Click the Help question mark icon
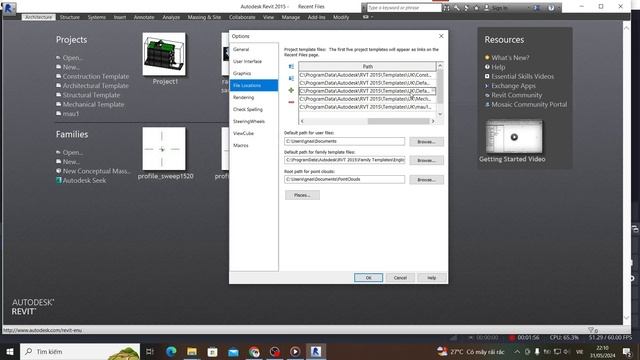Viewport: 640px width, 360px height. pyautogui.click(x=551, y=8)
